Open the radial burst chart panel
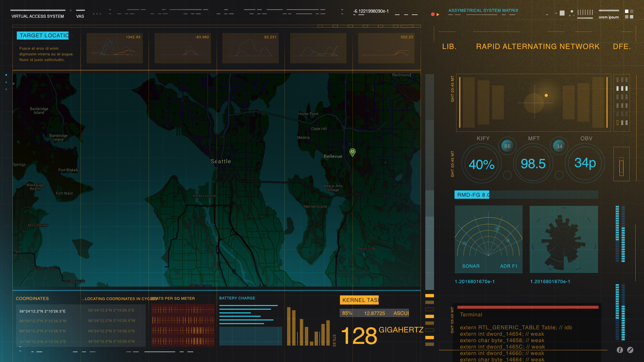644x362 pixels. pos(564,239)
